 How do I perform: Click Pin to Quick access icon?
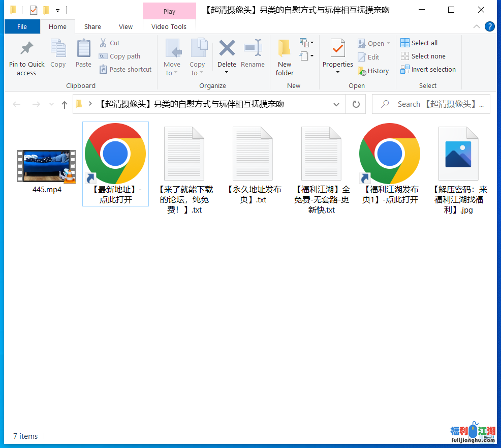[26, 49]
